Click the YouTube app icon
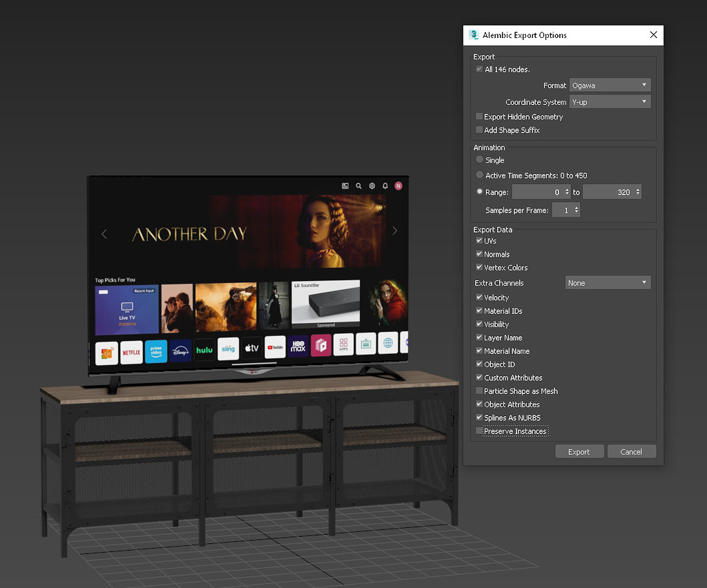 [x=275, y=349]
